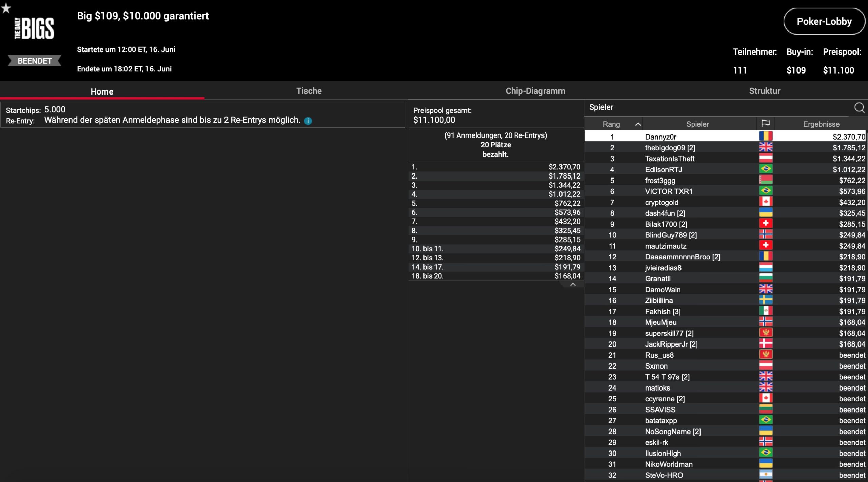Open the Chip-Diagramm tab

tap(535, 91)
